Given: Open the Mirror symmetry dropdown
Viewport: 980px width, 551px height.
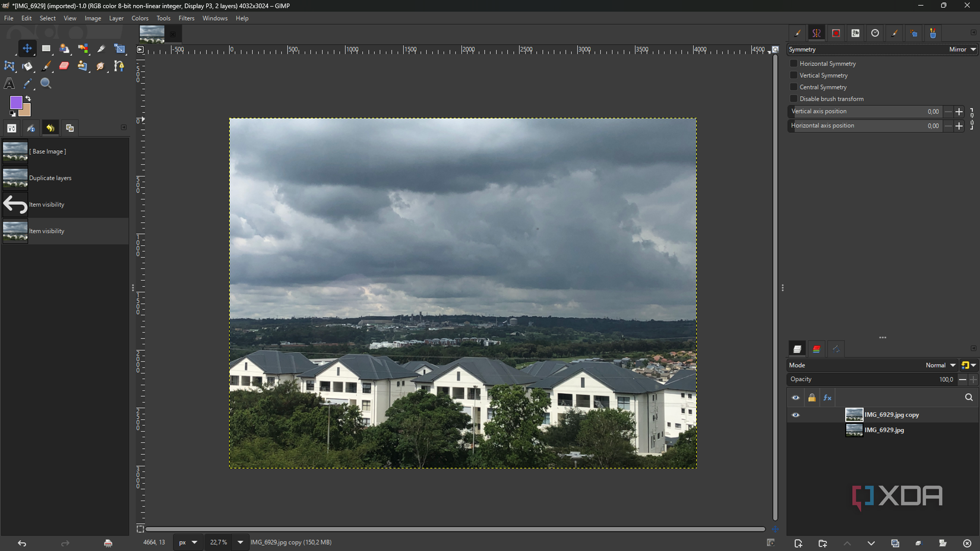Looking at the screenshot, I should (x=962, y=49).
